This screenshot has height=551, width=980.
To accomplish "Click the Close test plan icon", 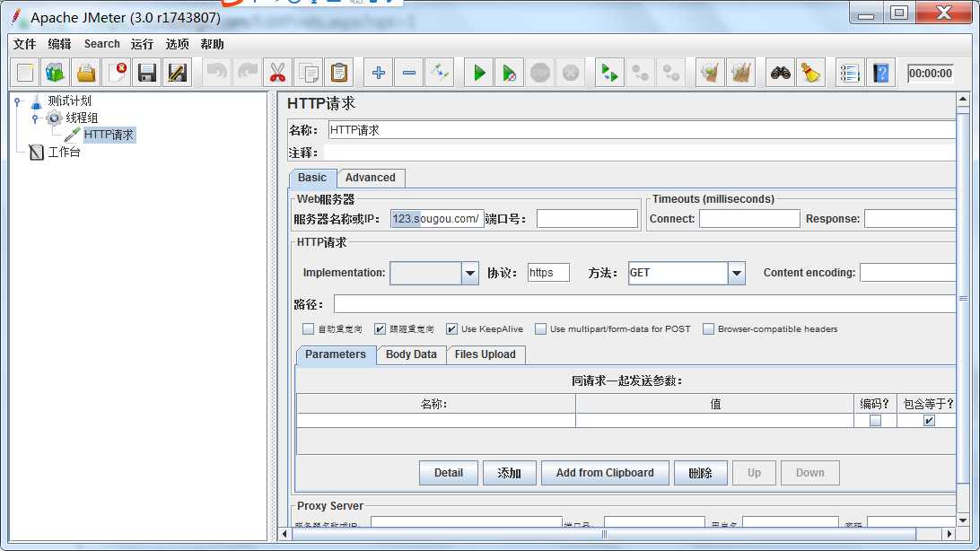I will [x=117, y=73].
